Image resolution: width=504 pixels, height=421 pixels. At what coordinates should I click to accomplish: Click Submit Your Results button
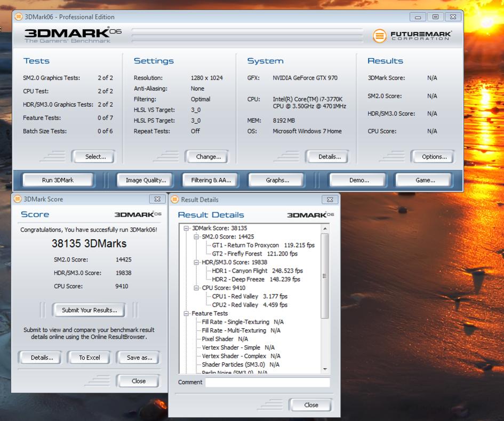click(x=89, y=310)
